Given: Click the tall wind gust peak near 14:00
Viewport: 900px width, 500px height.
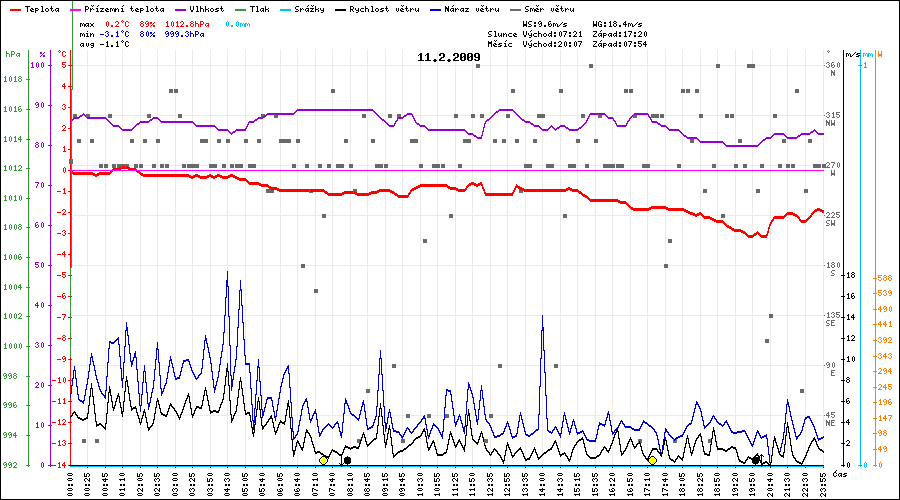Looking at the screenshot, I should (542, 317).
